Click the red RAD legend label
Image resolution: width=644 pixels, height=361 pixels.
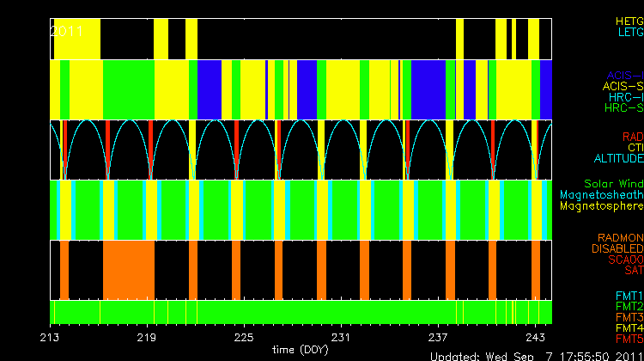pos(631,137)
